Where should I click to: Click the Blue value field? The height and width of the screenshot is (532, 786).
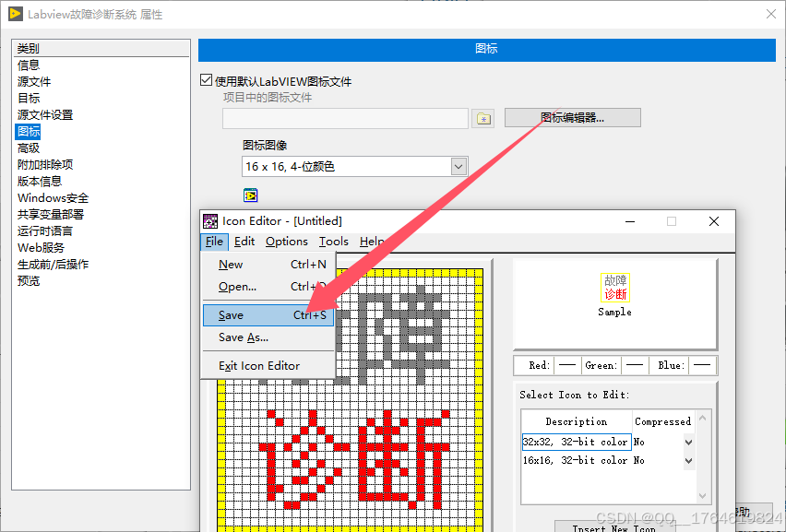702,365
